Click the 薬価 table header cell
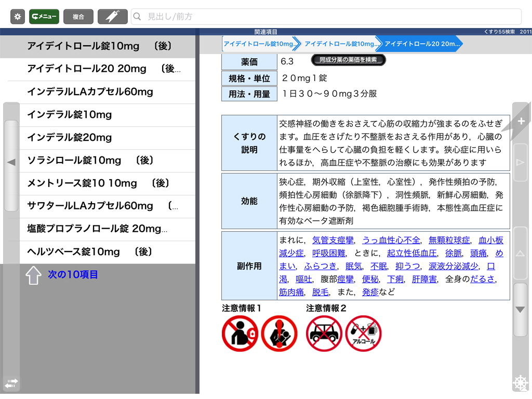Screen dimensions: 532x399 click(249, 62)
